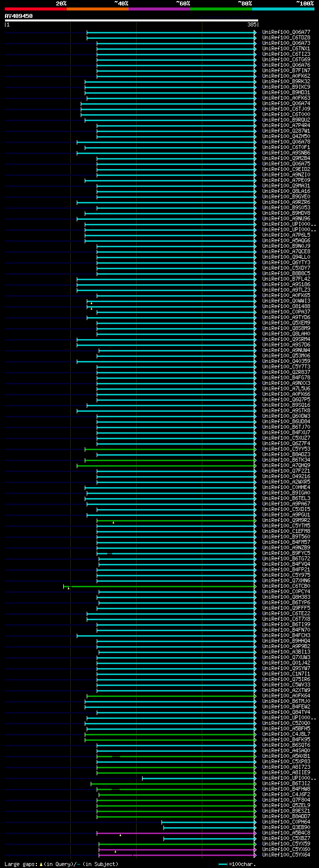Click the UniRef100_Q3EB90 entry
The image size is (319, 868).
click(x=286, y=827)
